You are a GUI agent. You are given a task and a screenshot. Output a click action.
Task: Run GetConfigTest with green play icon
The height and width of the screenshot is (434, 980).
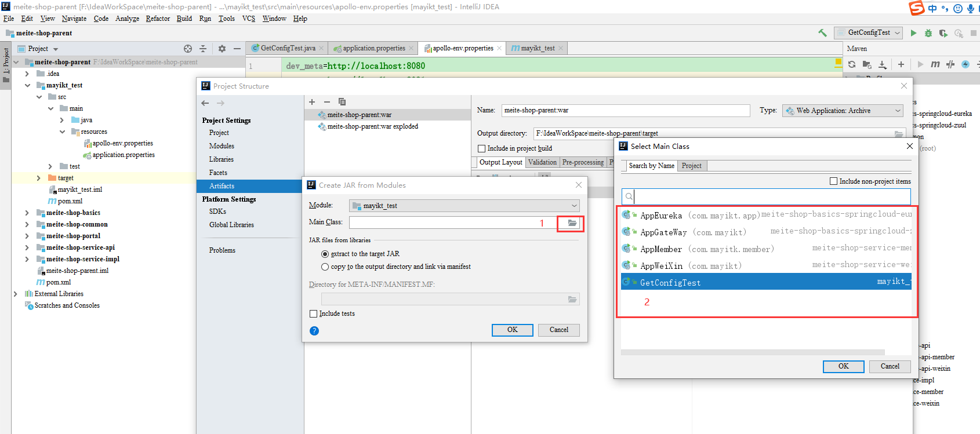[914, 33]
